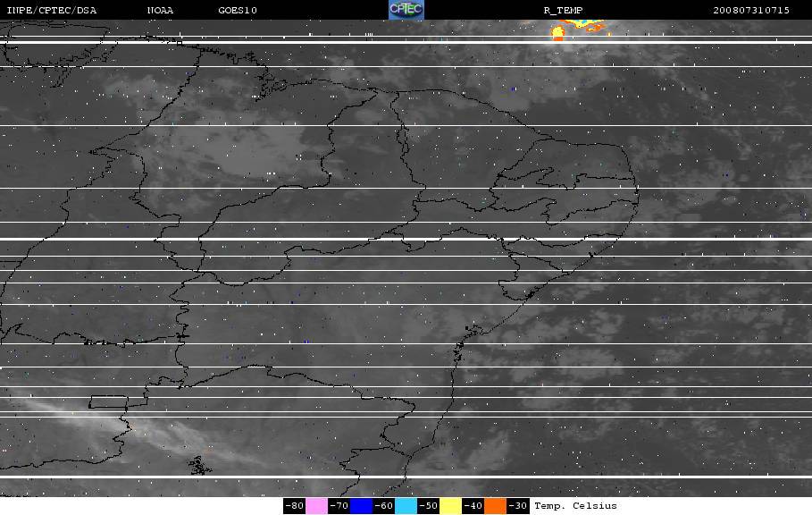The image size is (812, 515).
Task: Click the -60 legend temperature label
Action: (383, 506)
